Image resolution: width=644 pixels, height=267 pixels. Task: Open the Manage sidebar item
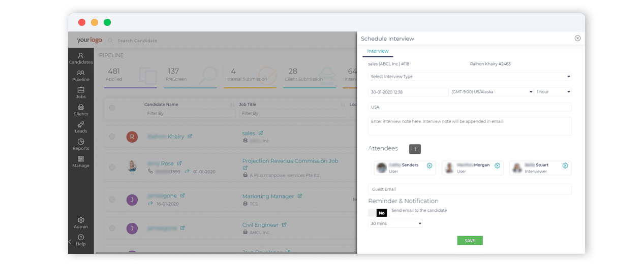(81, 162)
